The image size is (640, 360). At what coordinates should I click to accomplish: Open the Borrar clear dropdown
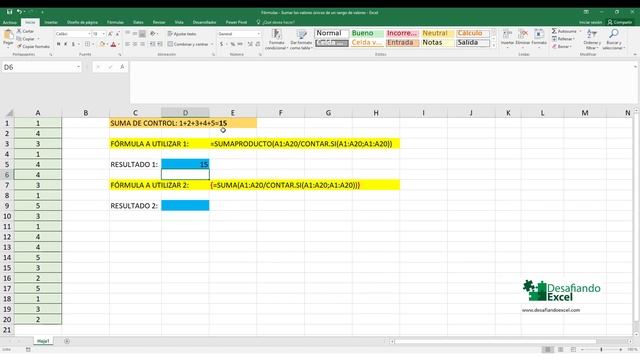tap(562, 47)
